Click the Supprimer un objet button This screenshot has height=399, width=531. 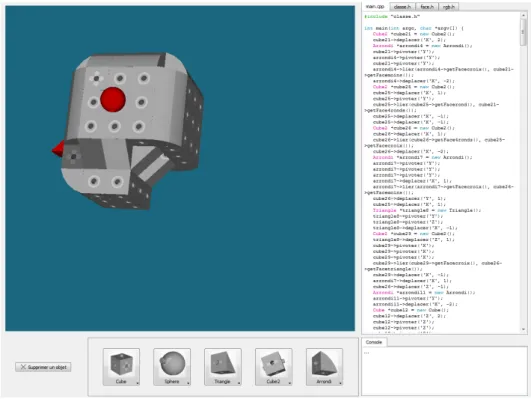coord(43,367)
